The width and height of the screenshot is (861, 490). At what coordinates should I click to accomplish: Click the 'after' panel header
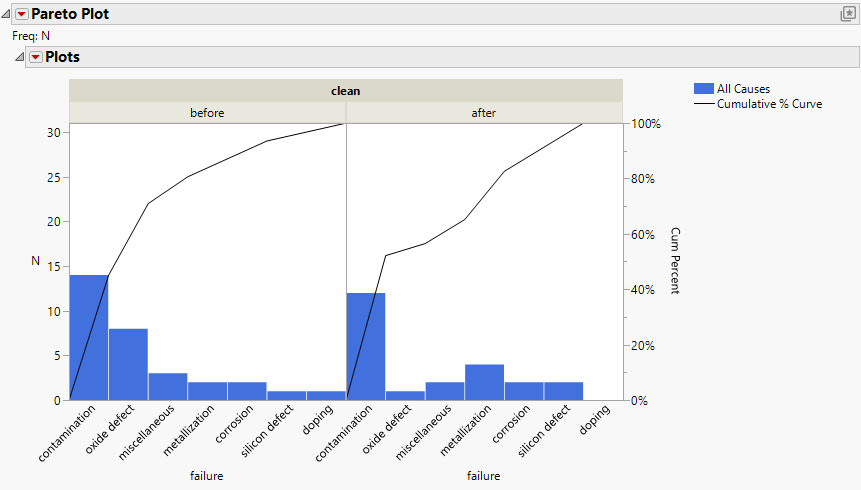tap(484, 113)
